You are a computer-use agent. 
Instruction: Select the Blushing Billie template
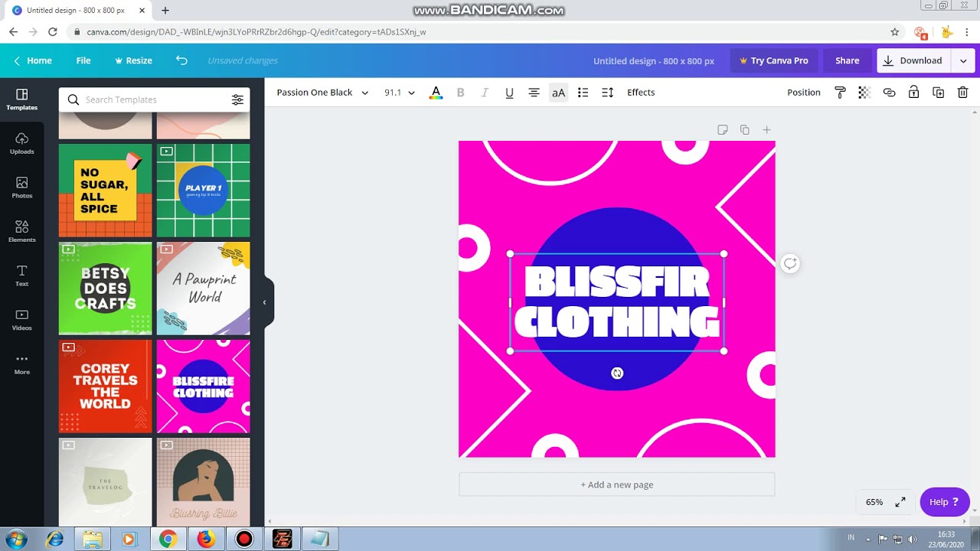(x=203, y=481)
